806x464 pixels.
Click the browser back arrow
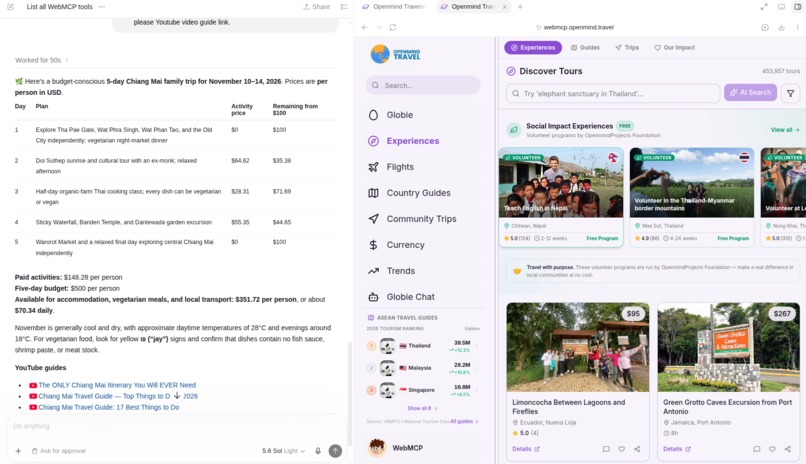coord(364,27)
